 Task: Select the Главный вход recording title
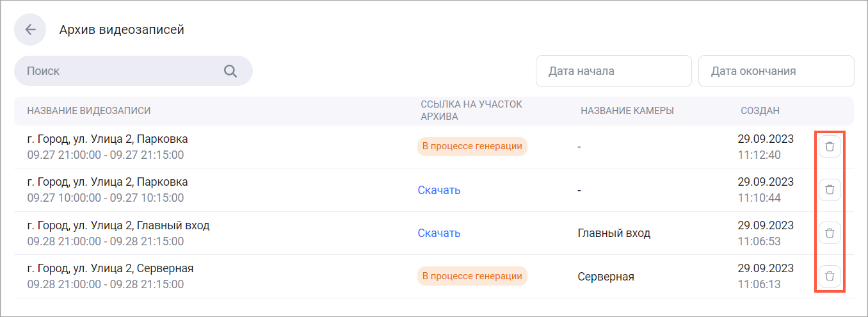click(x=118, y=225)
